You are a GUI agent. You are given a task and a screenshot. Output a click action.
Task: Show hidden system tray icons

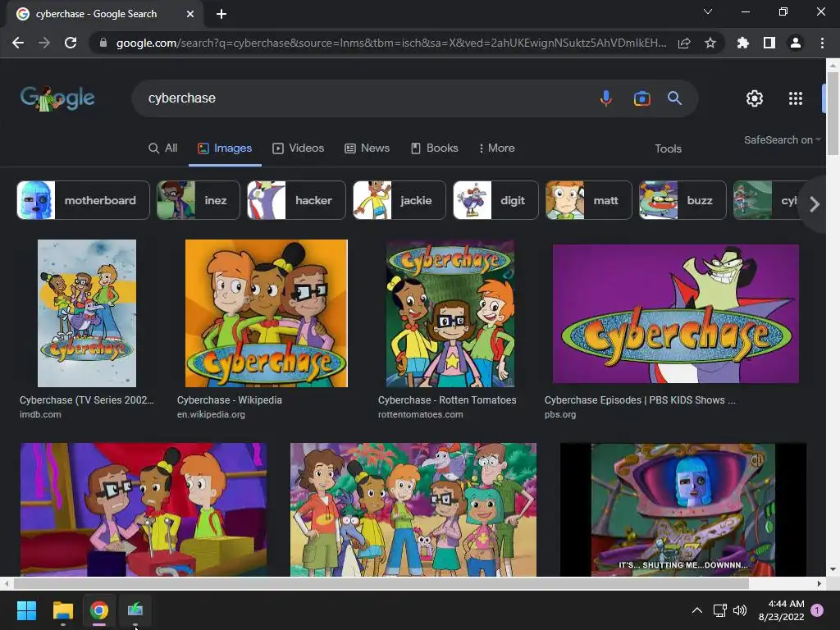[x=697, y=610]
